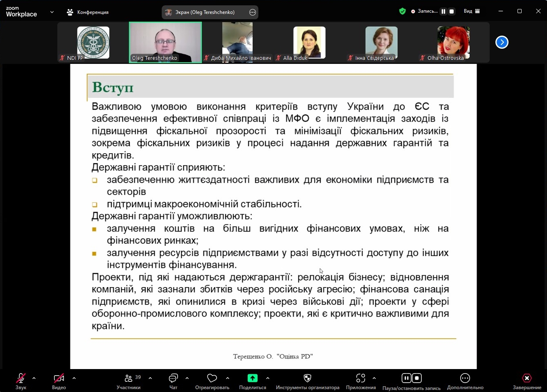The height and width of the screenshot is (392, 547).
Task: Start video with the Видео icon
Action: 59,378
